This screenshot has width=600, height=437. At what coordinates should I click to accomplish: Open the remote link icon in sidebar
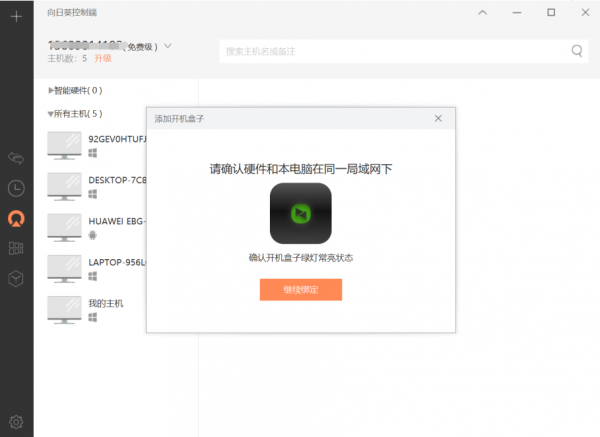16,158
